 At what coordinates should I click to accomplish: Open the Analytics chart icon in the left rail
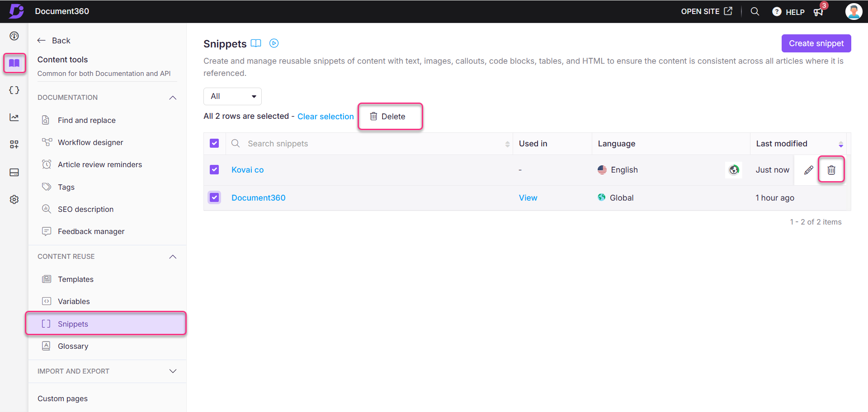click(14, 117)
